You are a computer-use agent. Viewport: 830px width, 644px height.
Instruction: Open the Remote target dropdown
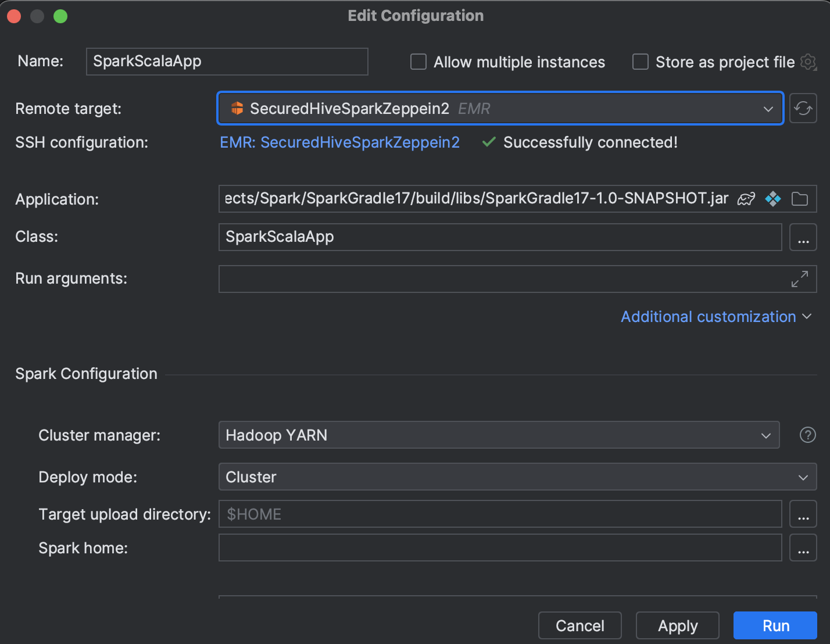coord(768,108)
